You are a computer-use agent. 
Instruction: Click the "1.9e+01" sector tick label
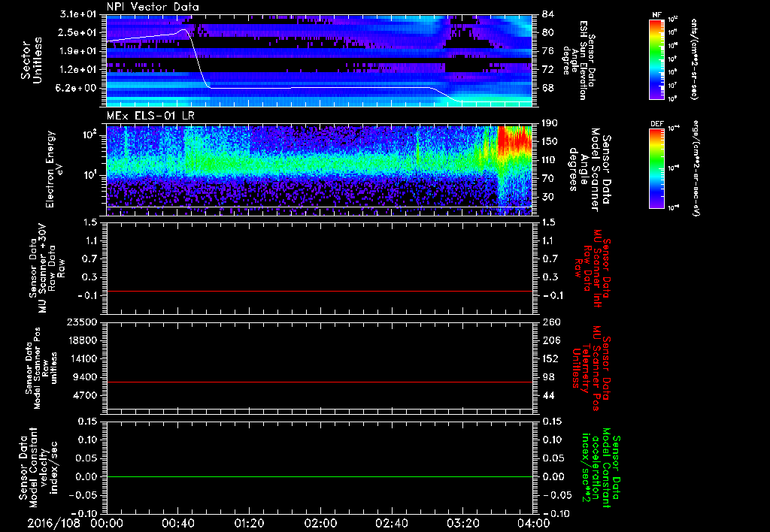tap(80, 51)
